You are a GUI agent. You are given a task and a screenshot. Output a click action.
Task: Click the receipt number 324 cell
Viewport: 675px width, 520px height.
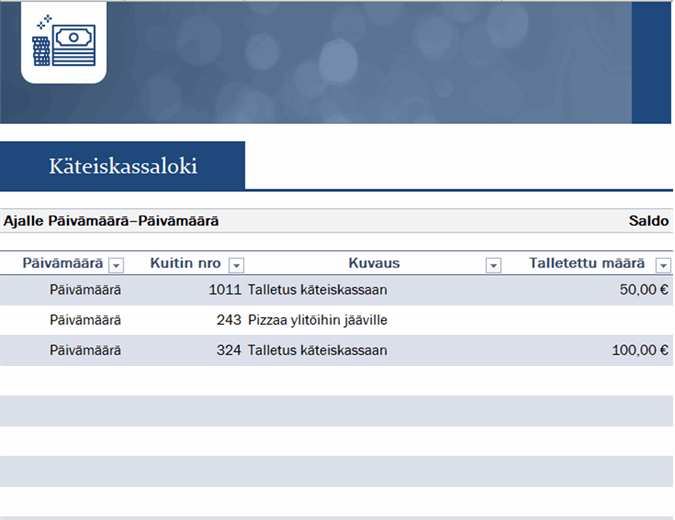[x=229, y=351]
